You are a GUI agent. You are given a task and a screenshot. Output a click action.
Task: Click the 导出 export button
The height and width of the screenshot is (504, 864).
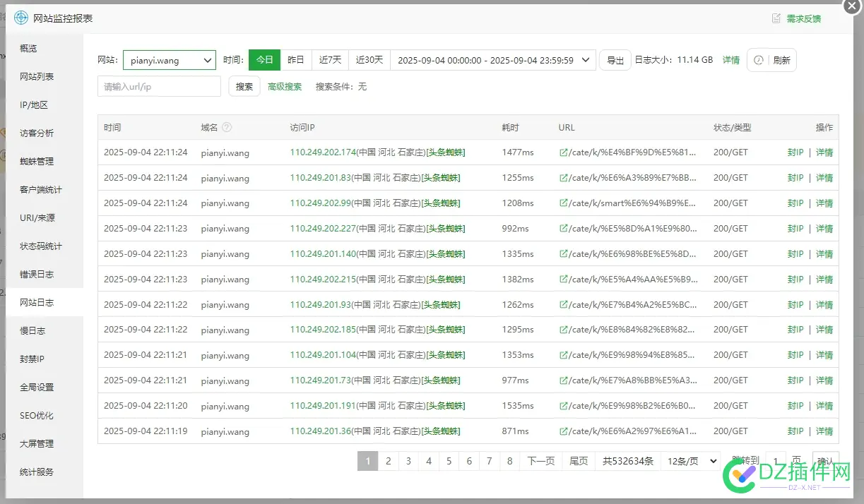(x=615, y=60)
